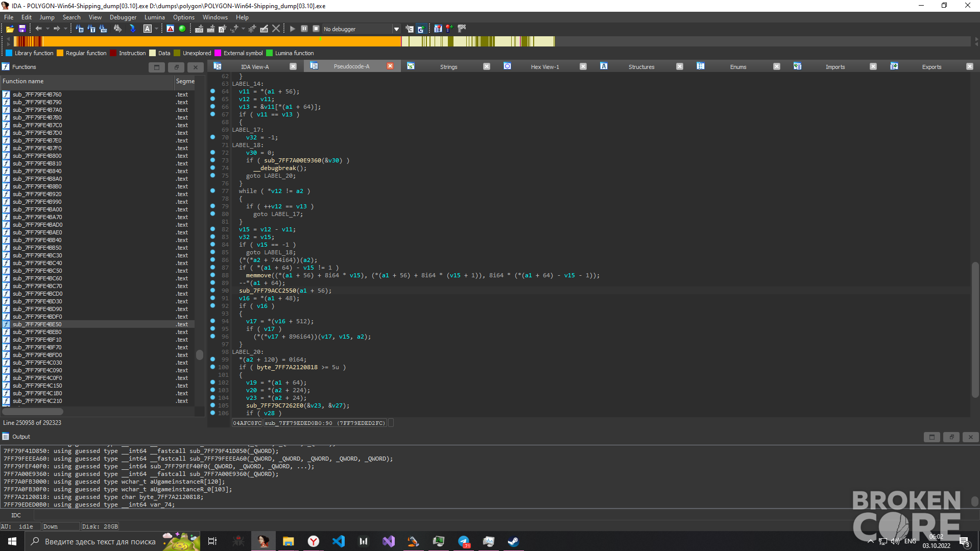The height and width of the screenshot is (551, 980).
Task: Click the red warning triangle icon
Action: [171, 29]
